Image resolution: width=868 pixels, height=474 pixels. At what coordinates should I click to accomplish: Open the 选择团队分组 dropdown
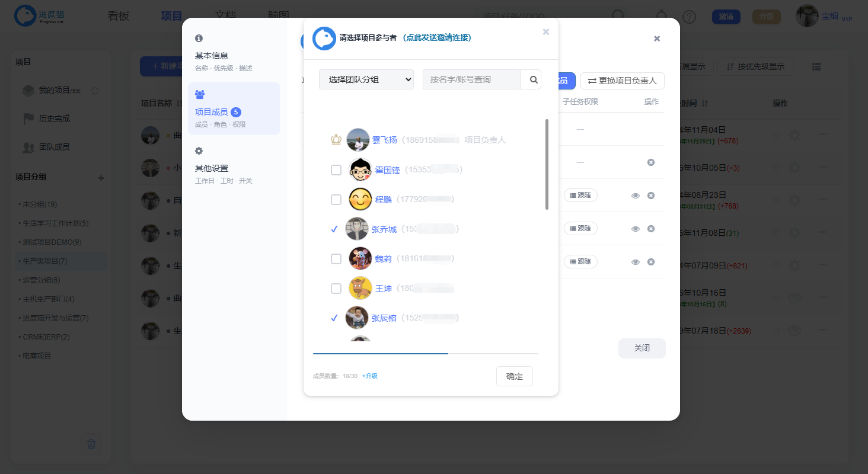pyautogui.click(x=366, y=79)
